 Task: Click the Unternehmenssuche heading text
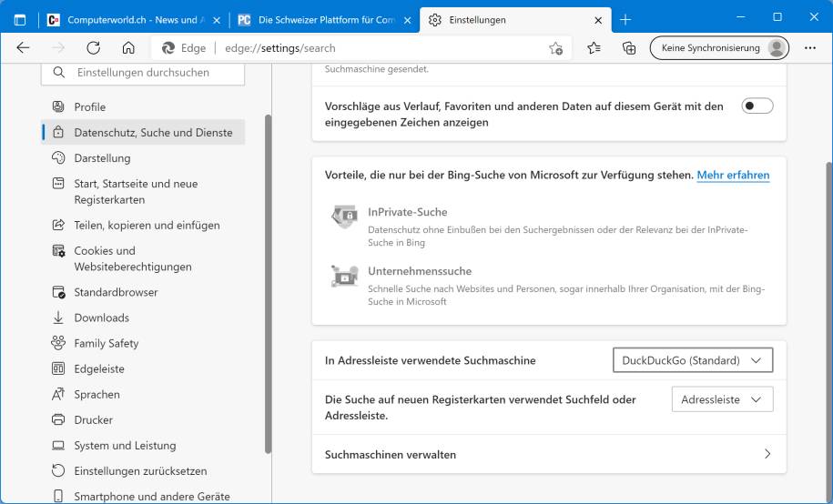click(x=420, y=271)
